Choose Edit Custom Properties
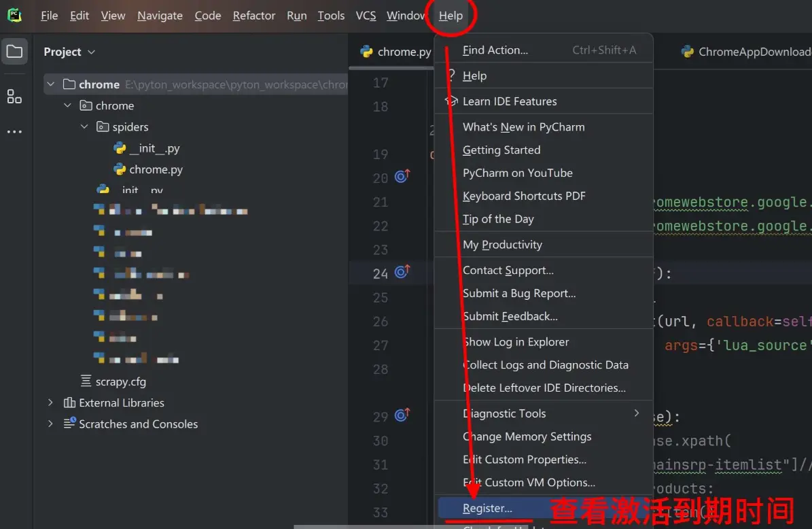Image resolution: width=812 pixels, height=529 pixels. [544, 460]
